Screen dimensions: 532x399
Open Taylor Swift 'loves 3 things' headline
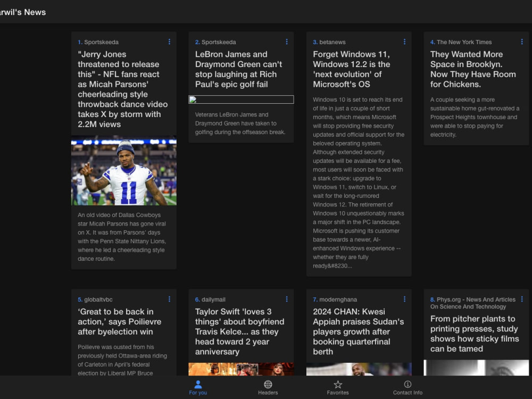(240, 331)
